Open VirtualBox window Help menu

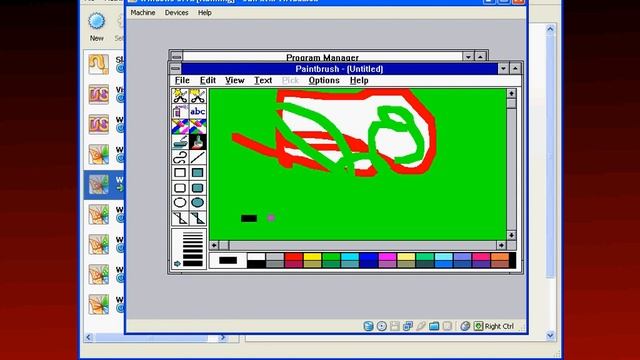(204, 13)
